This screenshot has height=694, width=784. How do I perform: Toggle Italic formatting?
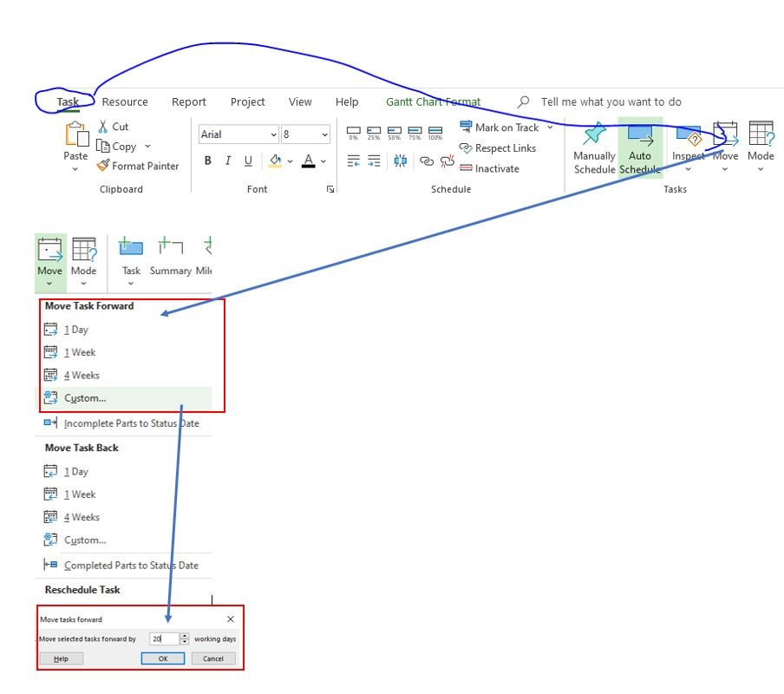228,160
